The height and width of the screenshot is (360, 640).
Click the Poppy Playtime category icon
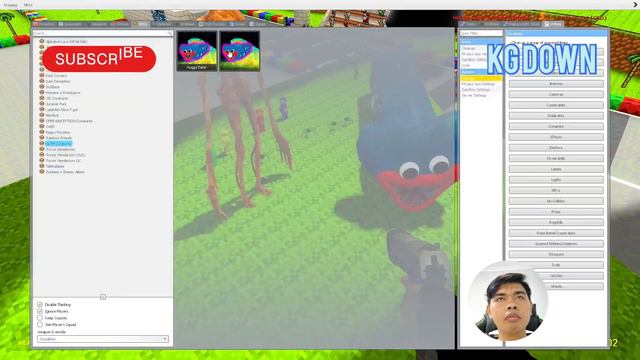42,132
